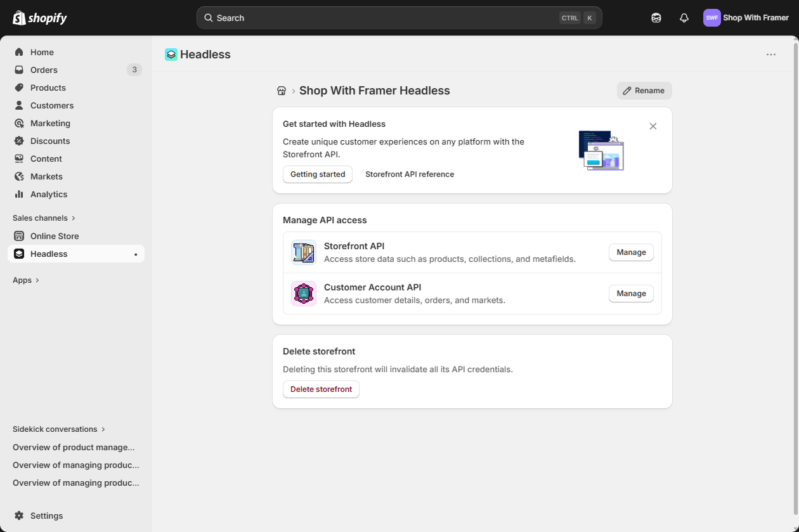
Task: Click the storefront breadcrumb home icon
Action: click(x=282, y=91)
